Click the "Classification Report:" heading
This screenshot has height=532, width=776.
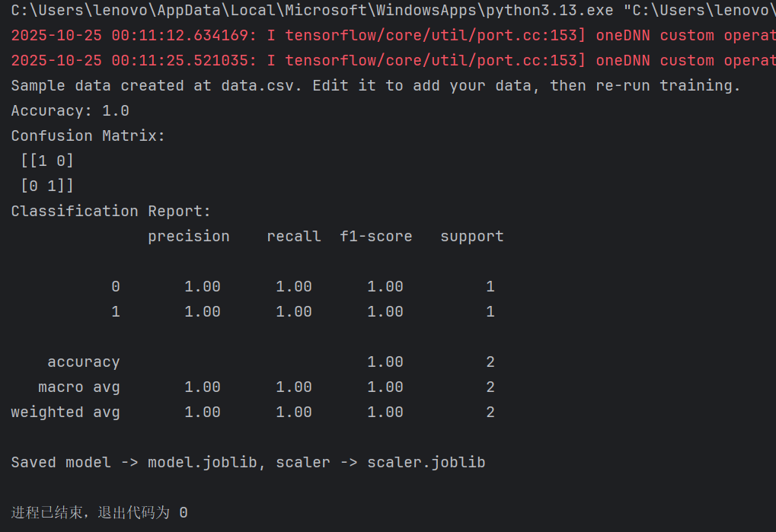[110, 211]
